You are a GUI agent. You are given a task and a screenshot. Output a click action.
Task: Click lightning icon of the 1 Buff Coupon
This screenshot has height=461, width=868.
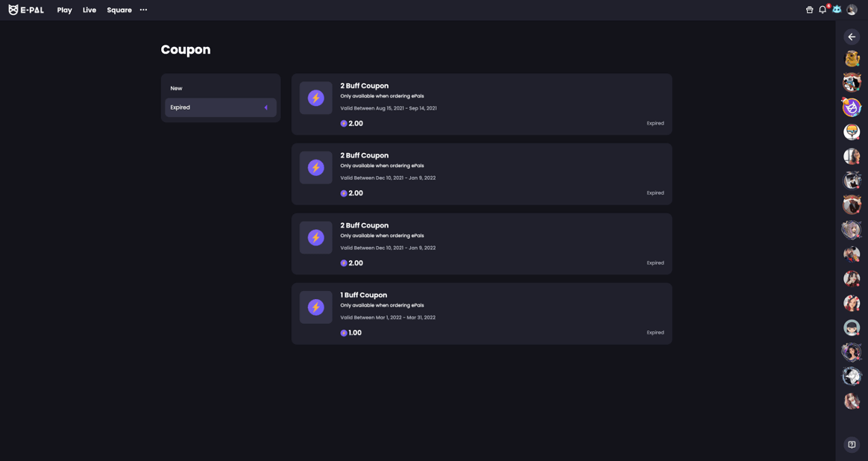[x=316, y=307]
